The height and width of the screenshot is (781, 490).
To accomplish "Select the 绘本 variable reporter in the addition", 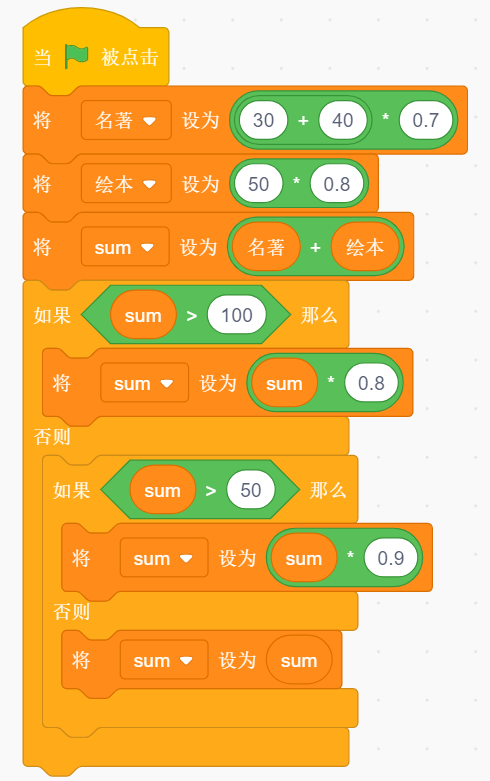I will click(365, 247).
